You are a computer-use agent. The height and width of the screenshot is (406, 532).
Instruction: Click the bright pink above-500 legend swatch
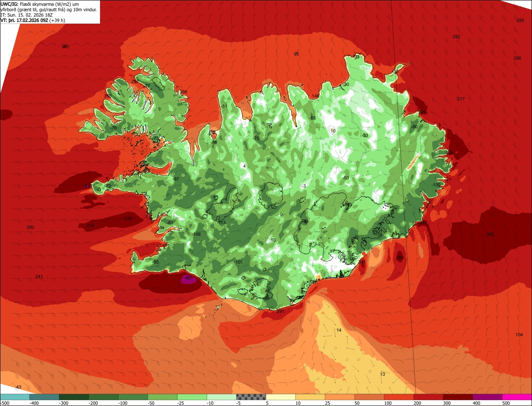(x=517, y=397)
